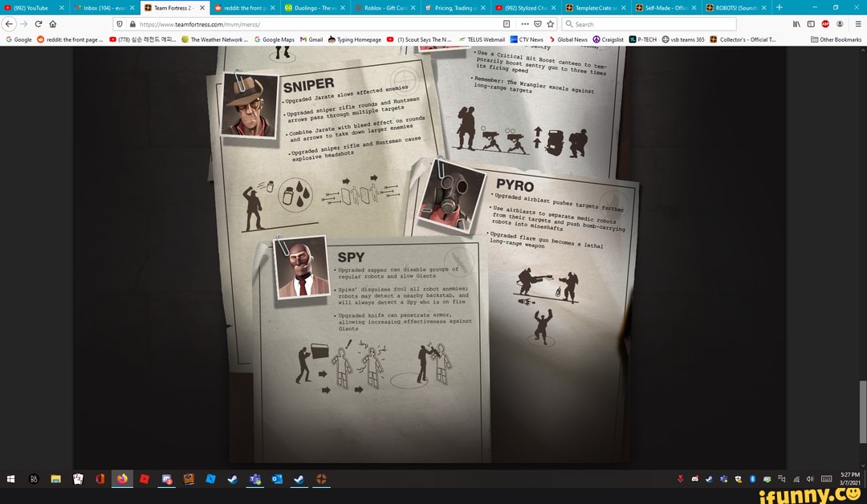
Task: Show site tracking protection shield info
Action: coord(120,24)
